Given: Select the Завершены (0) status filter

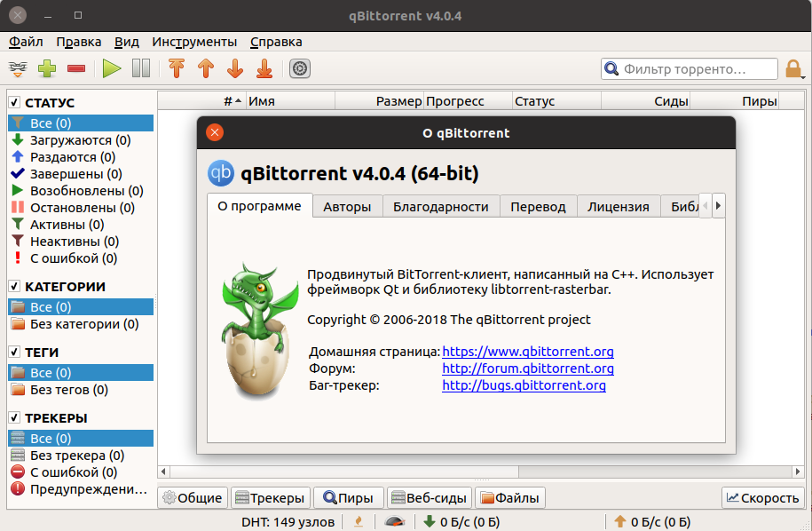Looking at the screenshot, I should (81, 174).
